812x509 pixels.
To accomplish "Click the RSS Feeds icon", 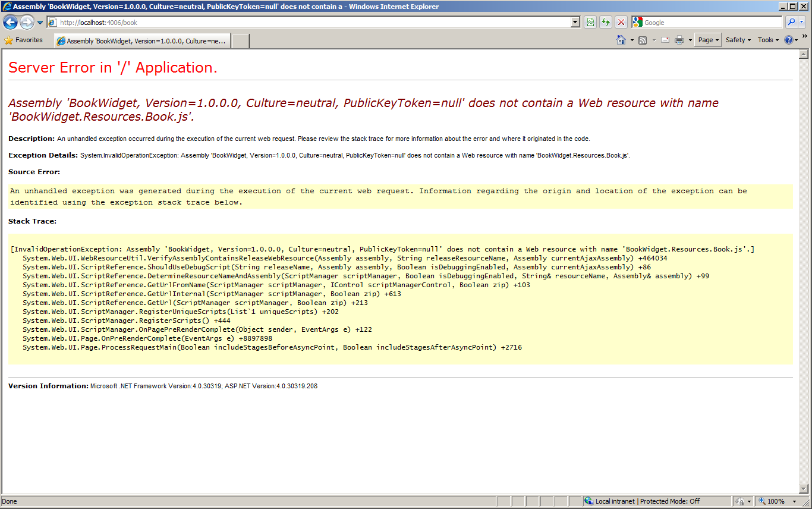I will [643, 40].
